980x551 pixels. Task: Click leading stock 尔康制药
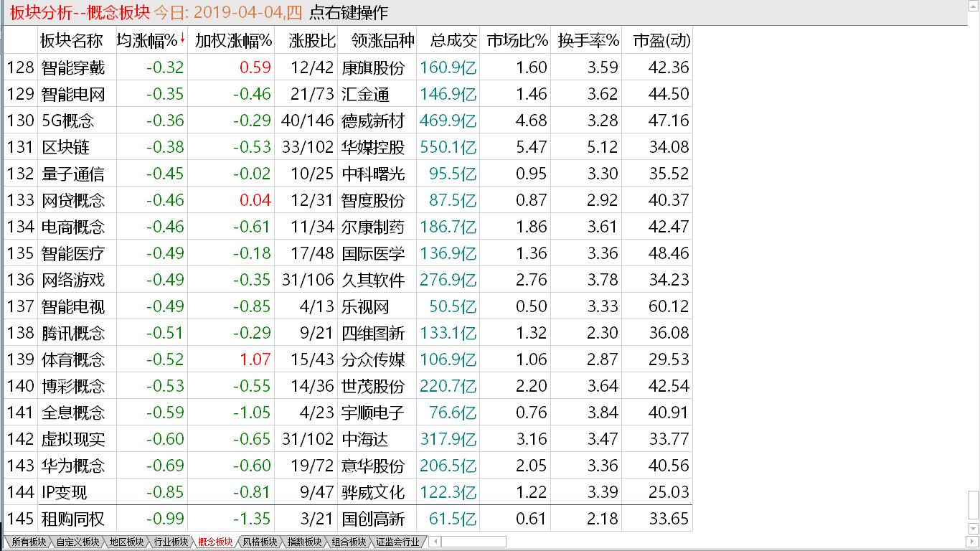(x=373, y=227)
